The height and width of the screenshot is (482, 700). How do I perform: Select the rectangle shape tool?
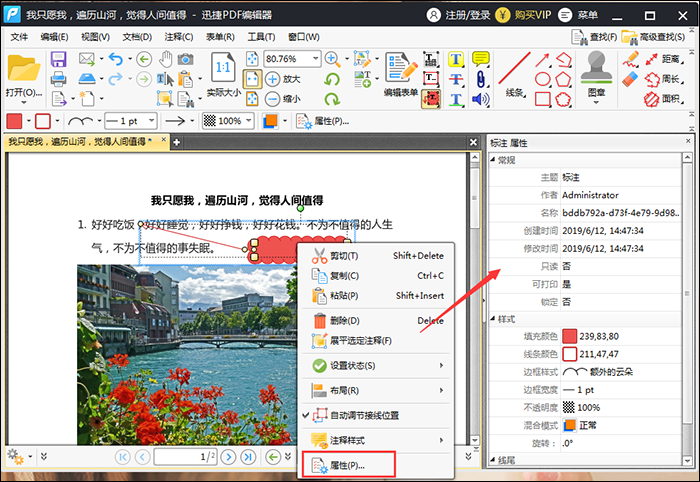543,99
